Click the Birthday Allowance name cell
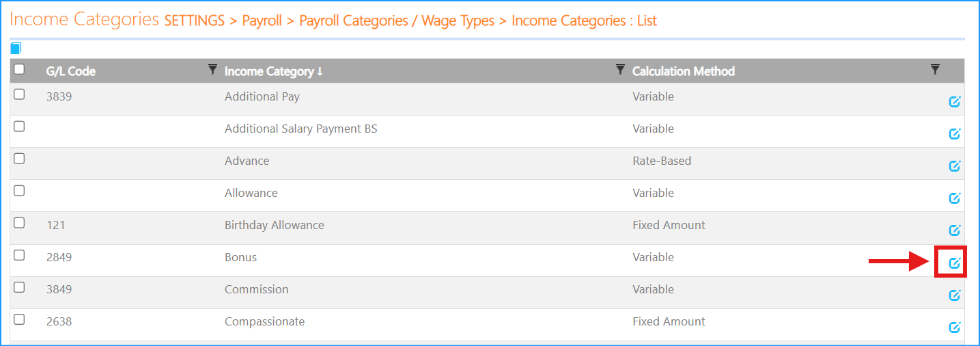980x346 pixels. (x=274, y=225)
